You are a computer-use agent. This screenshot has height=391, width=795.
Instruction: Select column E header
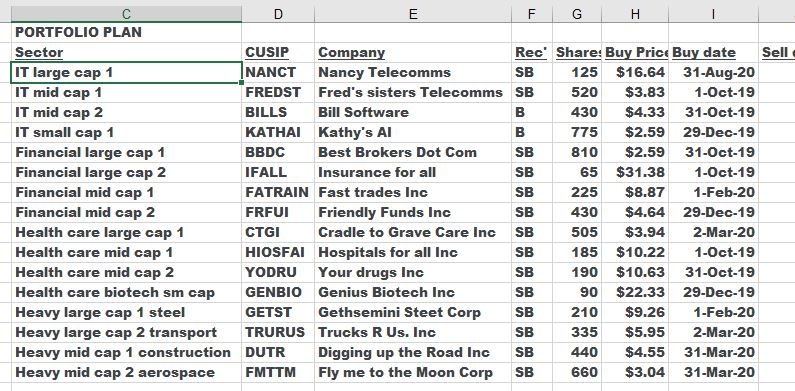pyautogui.click(x=413, y=14)
